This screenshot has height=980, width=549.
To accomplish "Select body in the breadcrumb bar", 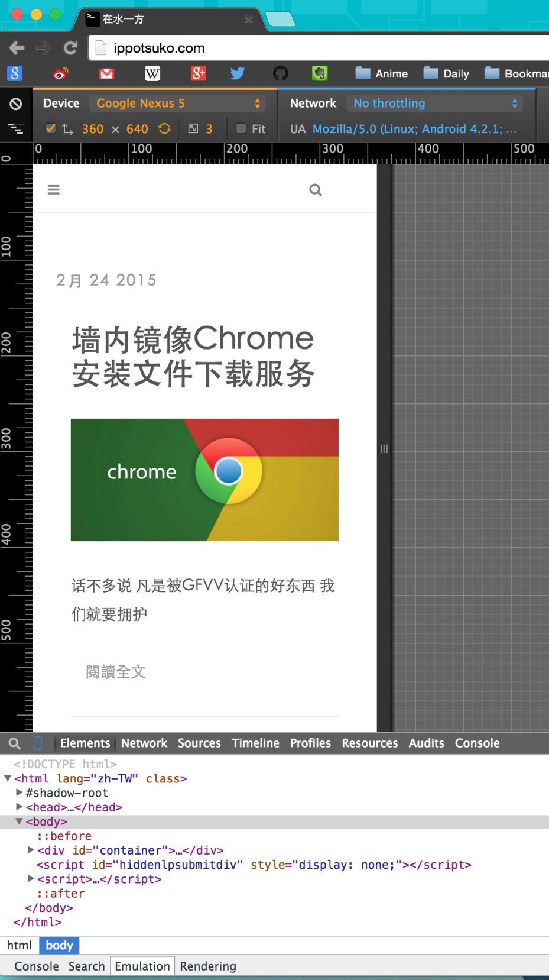I will (59, 945).
